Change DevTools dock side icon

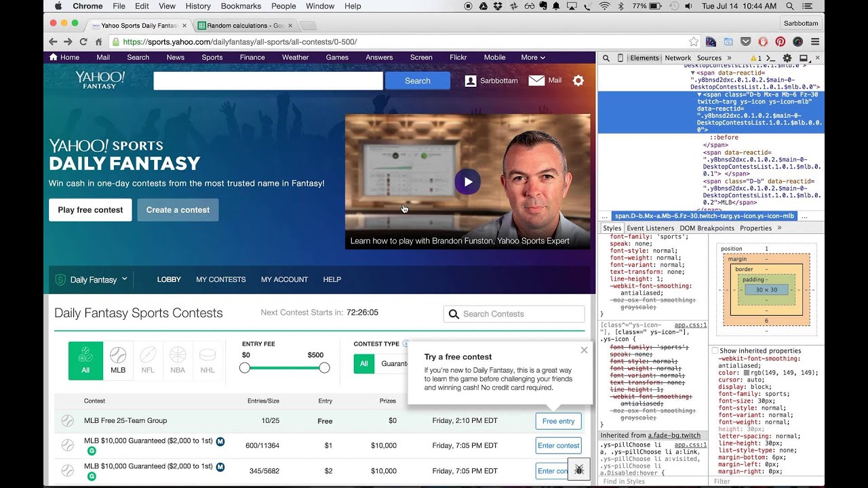(804, 58)
